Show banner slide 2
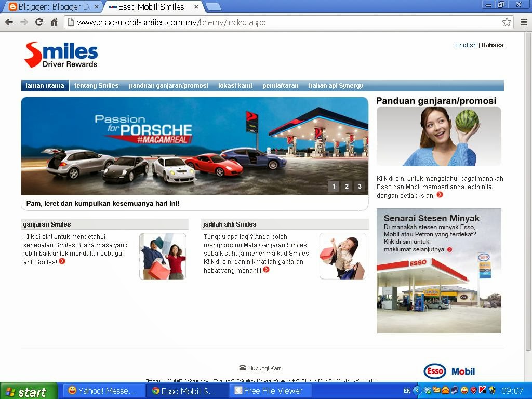This screenshot has height=399, width=532. 347,187
